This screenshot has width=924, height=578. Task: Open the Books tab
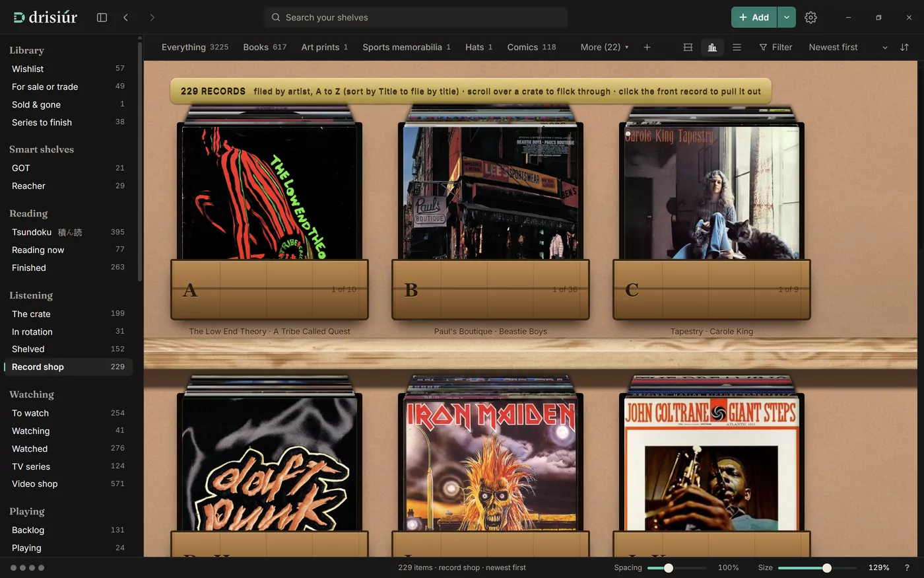(x=265, y=47)
